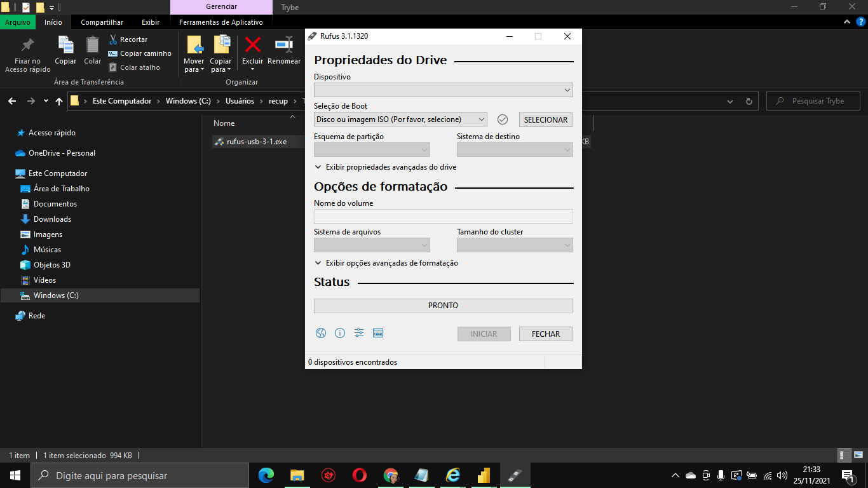Click Explorer forward arrow
This screenshot has height=488, width=868.
click(31, 101)
